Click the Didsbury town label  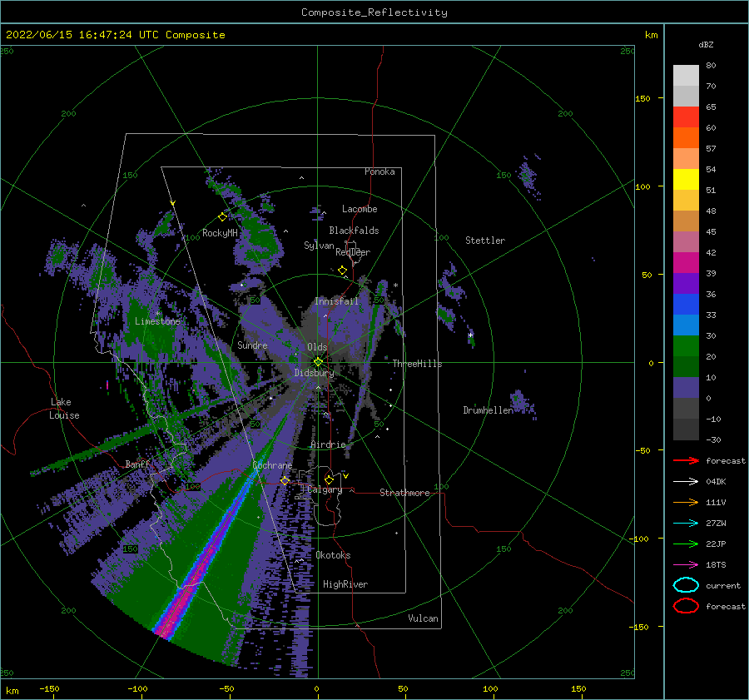(x=315, y=373)
